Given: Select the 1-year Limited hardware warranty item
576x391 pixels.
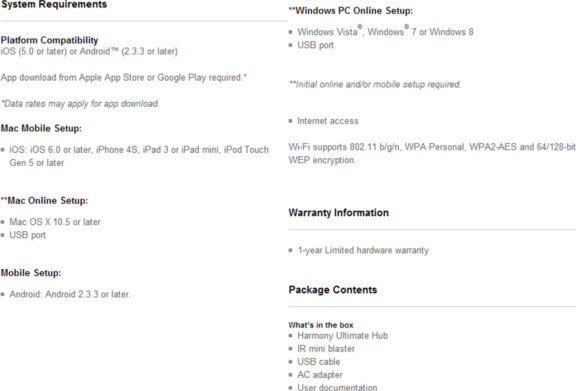Looking at the screenshot, I should pos(363,250).
